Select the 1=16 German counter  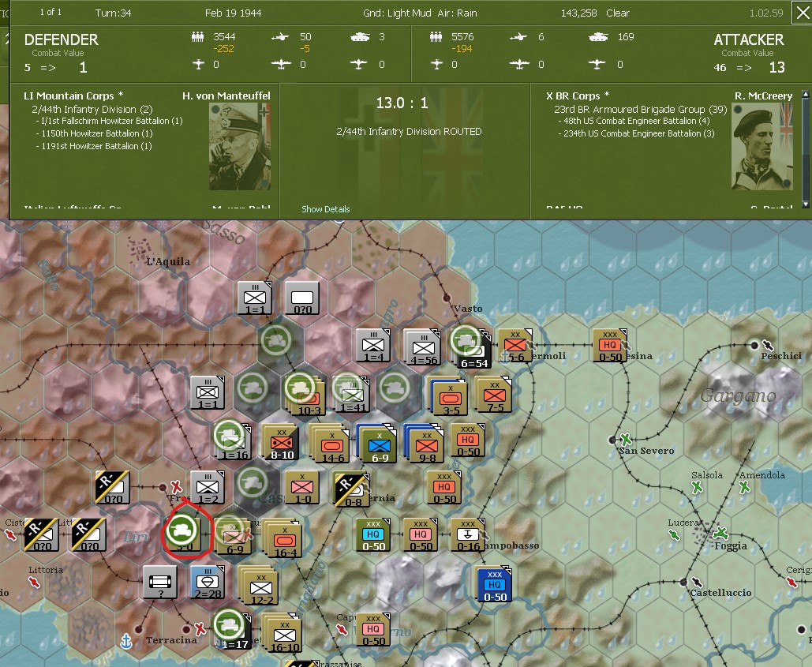pos(234,443)
